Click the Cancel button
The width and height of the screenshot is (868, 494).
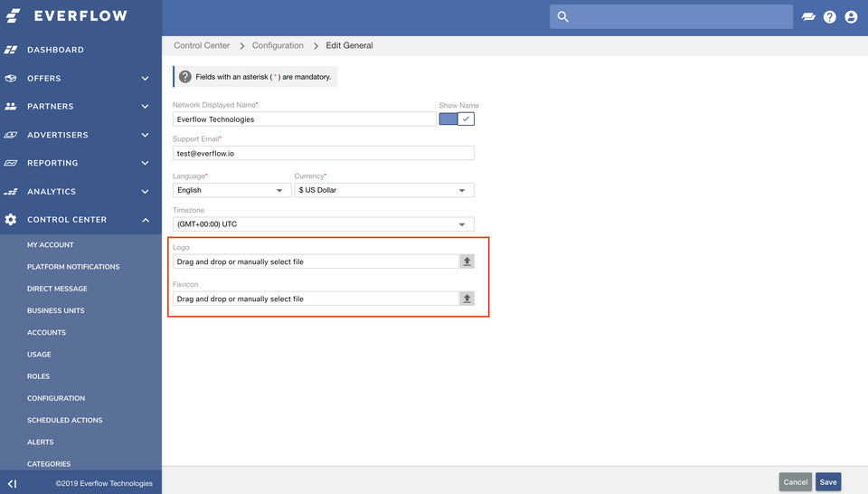pos(795,482)
